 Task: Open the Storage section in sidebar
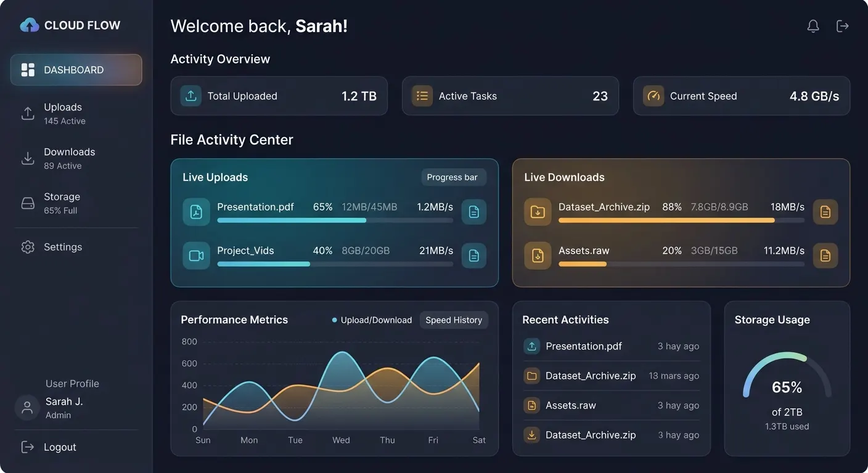[x=76, y=203]
